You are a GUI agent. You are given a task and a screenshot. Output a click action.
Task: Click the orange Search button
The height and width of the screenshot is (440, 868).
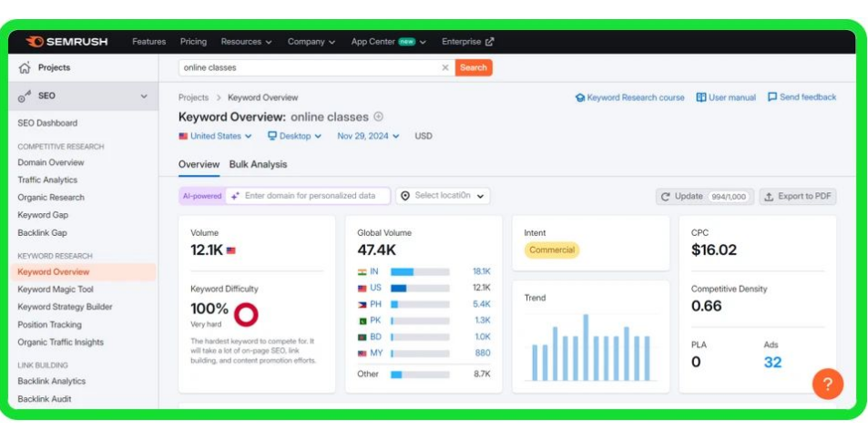[x=473, y=67]
